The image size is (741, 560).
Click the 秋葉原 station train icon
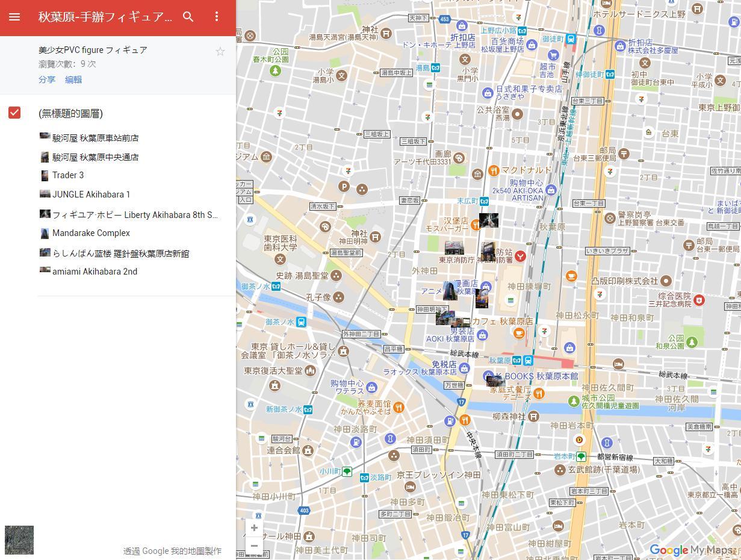coord(528,361)
